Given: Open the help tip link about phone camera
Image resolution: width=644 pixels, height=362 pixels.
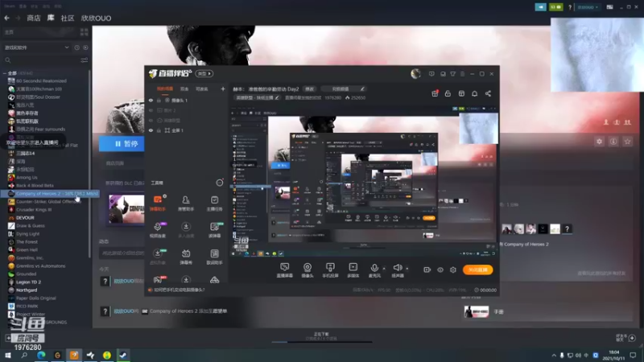Looking at the screenshot, I should coord(179,290).
